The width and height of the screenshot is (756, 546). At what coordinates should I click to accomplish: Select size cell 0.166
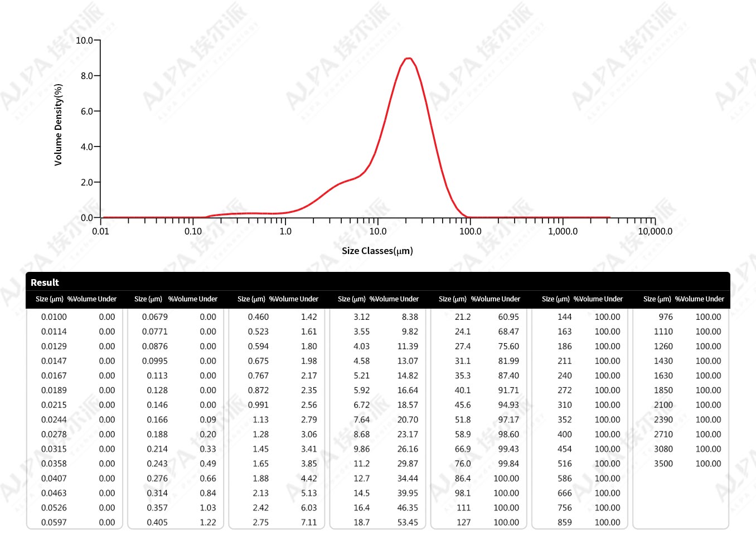point(157,420)
